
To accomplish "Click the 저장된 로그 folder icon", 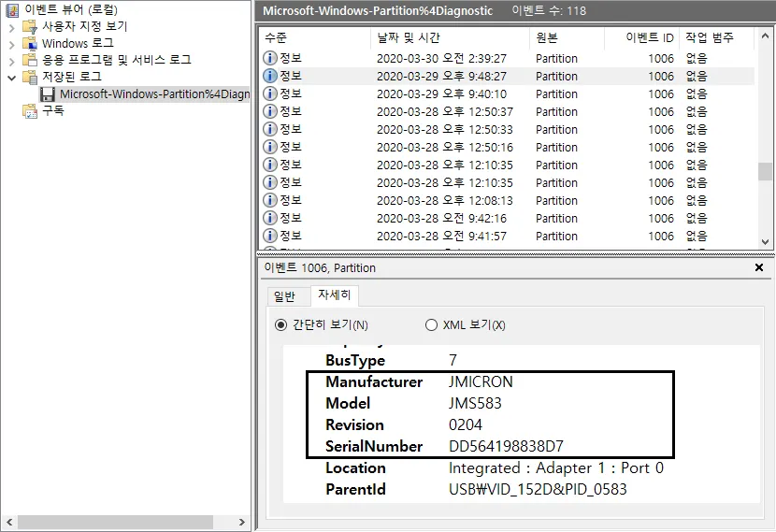I will pos(30,78).
